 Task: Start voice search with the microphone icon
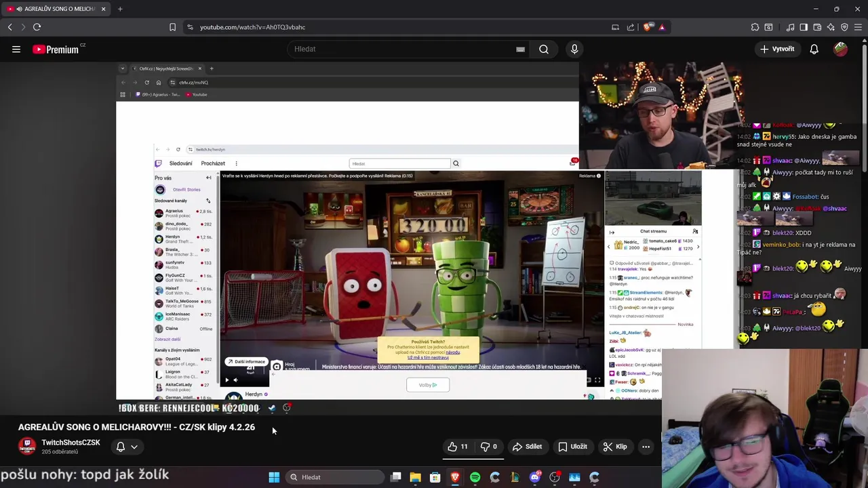point(574,49)
